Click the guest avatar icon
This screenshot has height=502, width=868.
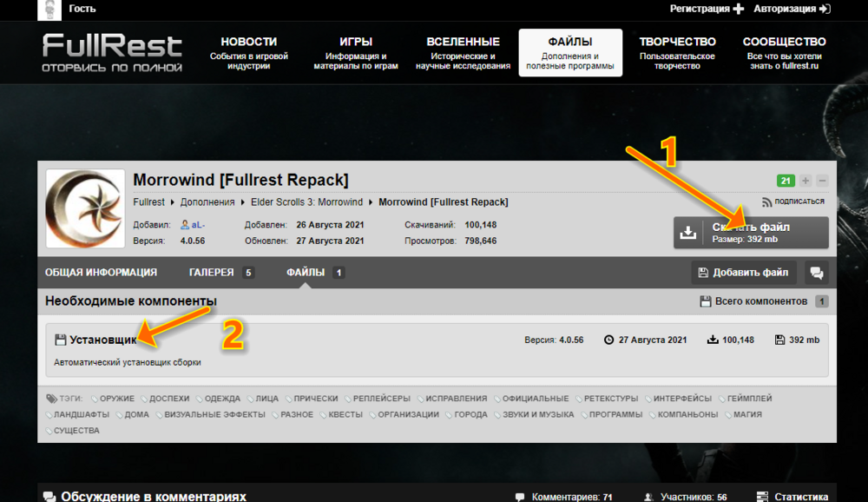pyautogui.click(x=49, y=10)
